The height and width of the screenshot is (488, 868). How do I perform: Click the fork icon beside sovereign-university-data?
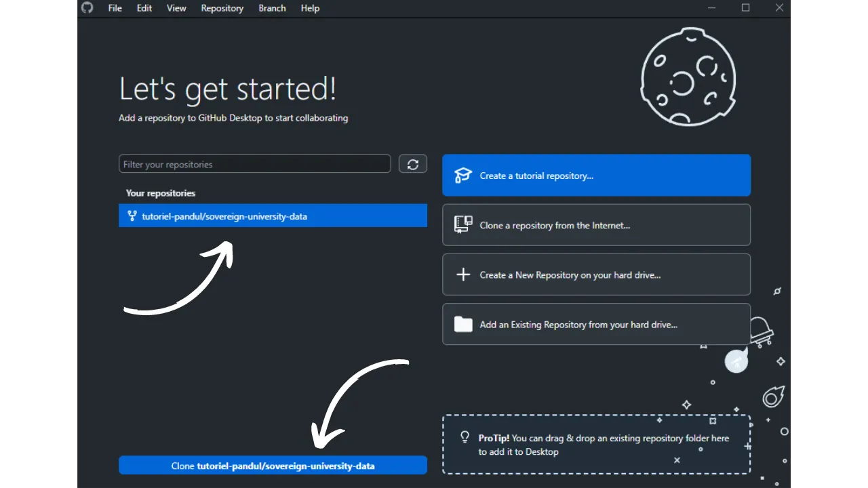point(132,216)
